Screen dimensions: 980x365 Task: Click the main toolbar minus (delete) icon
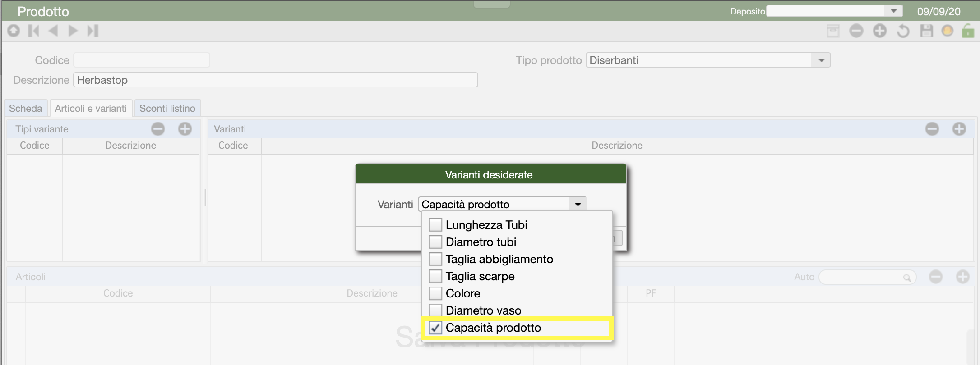pyautogui.click(x=856, y=31)
